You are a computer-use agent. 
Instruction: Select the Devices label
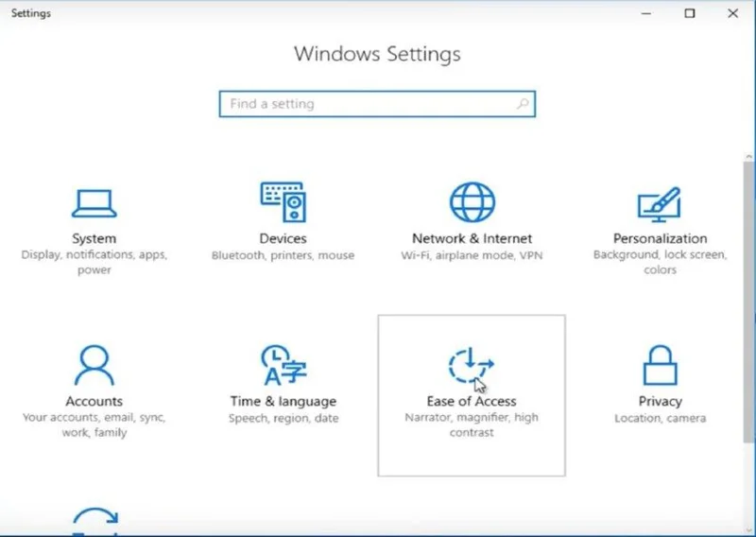[283, 238]
